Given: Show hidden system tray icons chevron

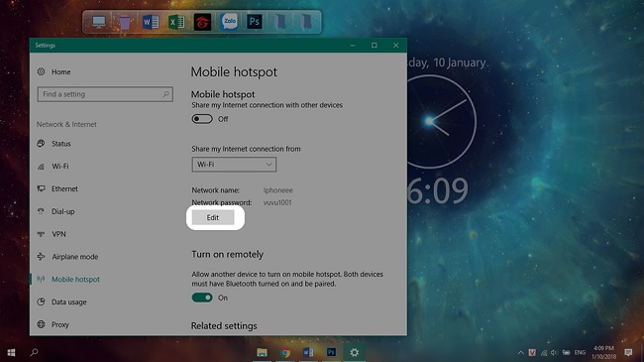Looking at the screenshot, I should tap(521, 352).
